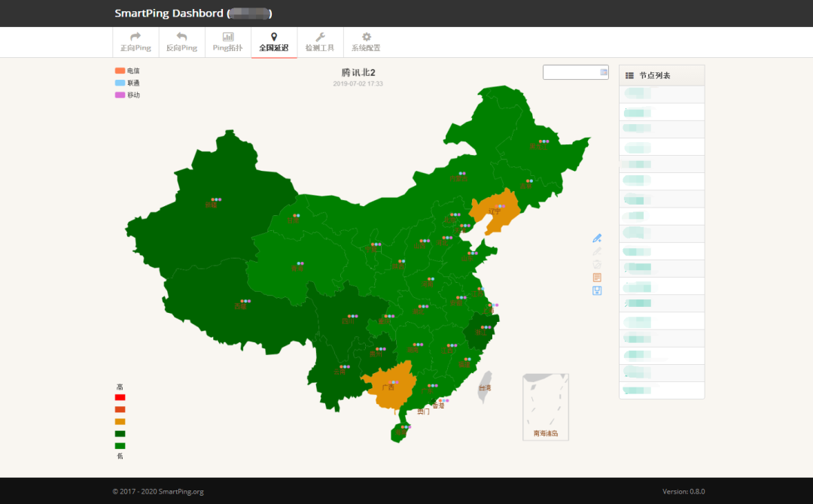Open 系统配置 gear icon
The image size is (813, 504).
[366, 37]
